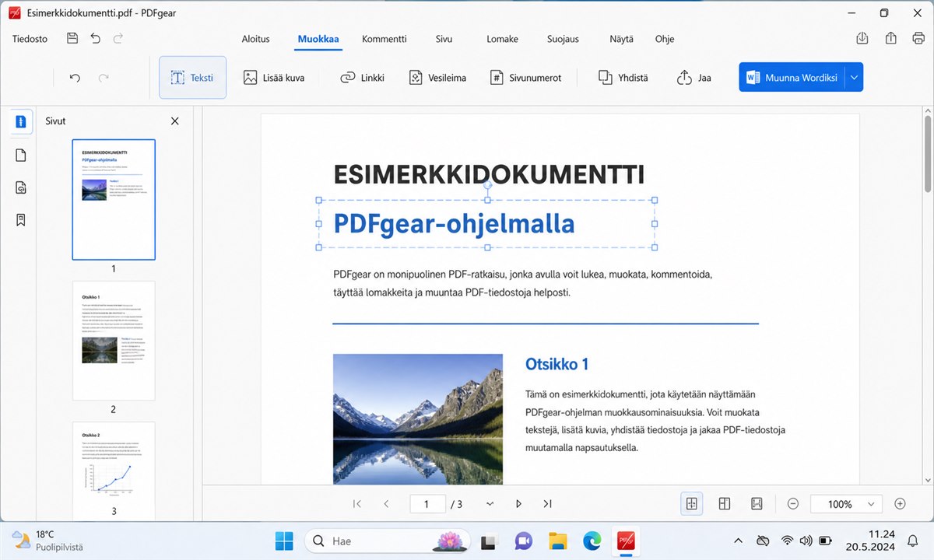This screenshot has height=560, width=934.
Task: Switch to the Näytä tab
Action: click(x=621, y=39)
